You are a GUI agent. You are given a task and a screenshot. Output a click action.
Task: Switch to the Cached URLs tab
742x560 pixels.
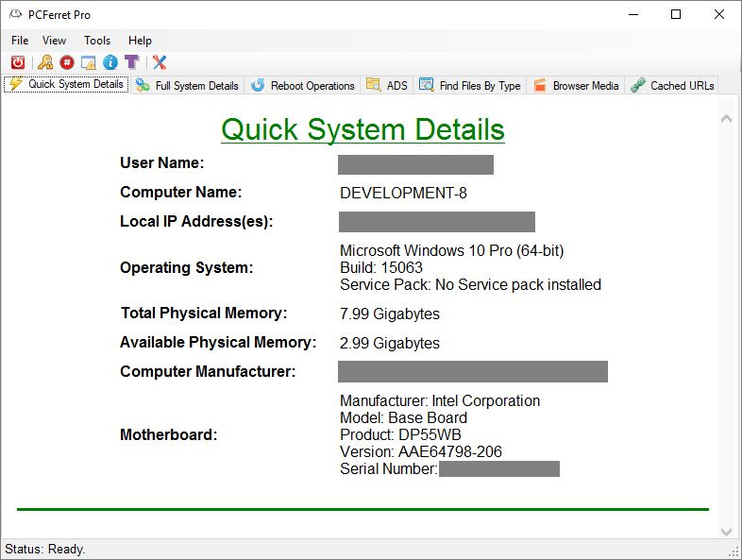(x=672, y=86)
